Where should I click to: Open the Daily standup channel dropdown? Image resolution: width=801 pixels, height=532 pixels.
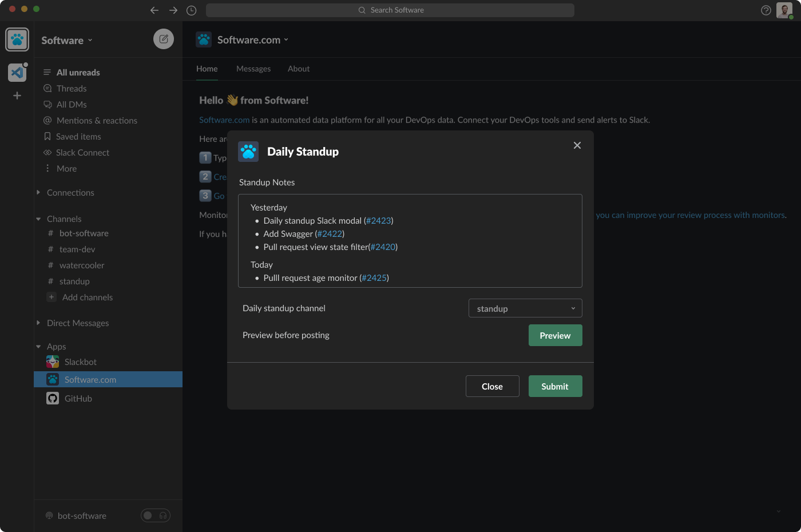coord(525,308)
